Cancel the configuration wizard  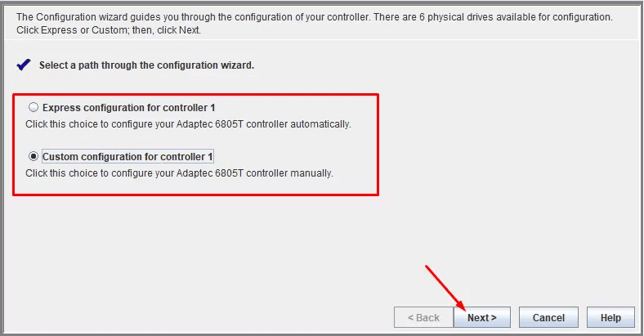pyautogui.click(x=548, y=318)
